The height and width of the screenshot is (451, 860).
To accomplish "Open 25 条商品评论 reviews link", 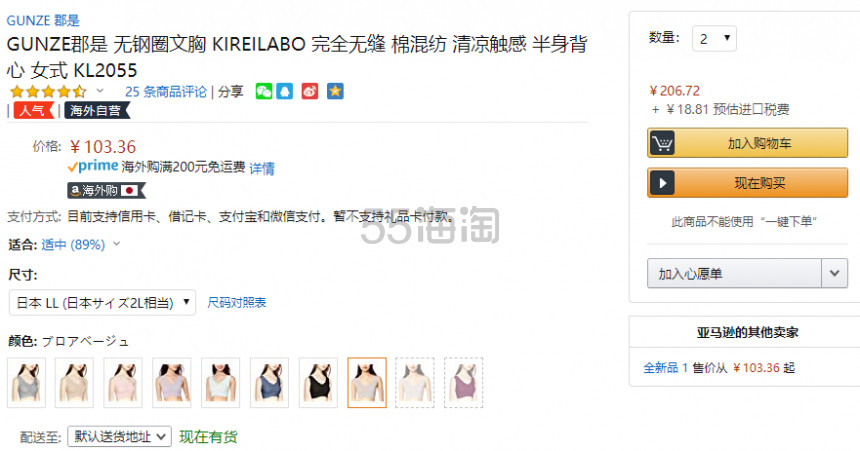I will coord(166,92).
